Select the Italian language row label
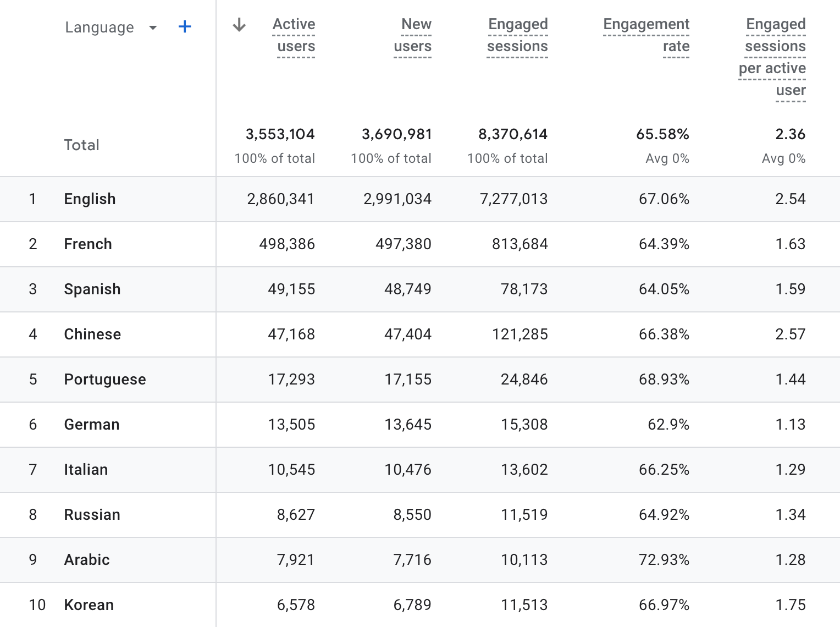 point(86,470)
